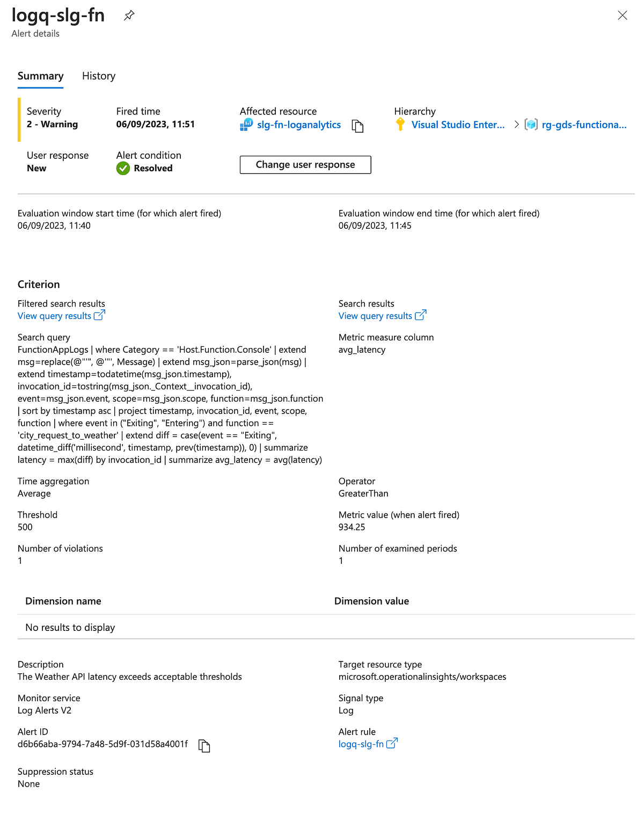Select the Summary tab
This screenshot has height=814, width=644.
(x=40, y=76)
